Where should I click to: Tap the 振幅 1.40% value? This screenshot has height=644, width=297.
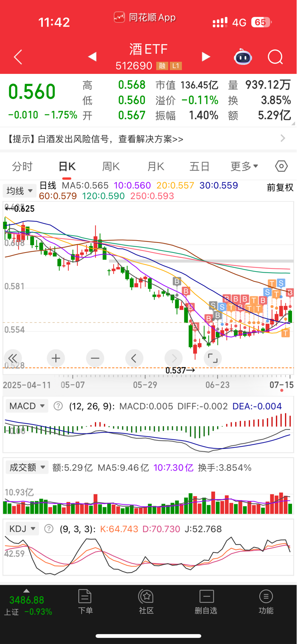point(204,115)
